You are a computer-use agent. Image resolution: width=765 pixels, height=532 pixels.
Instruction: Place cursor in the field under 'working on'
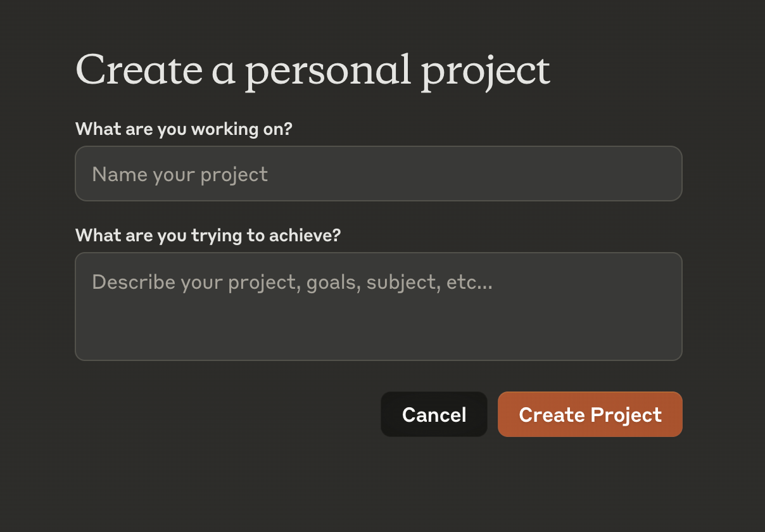378,174
